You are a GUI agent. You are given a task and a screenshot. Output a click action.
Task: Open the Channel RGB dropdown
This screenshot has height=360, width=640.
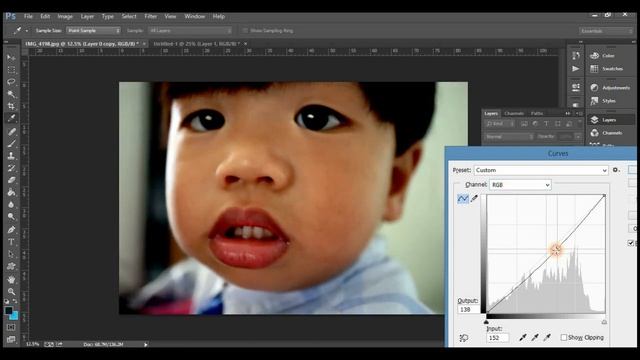(520, 185)
